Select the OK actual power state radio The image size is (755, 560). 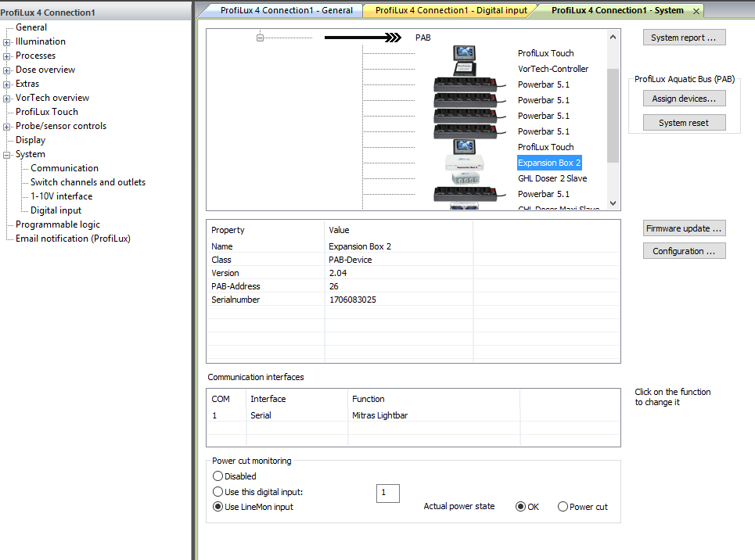(520, 507)
